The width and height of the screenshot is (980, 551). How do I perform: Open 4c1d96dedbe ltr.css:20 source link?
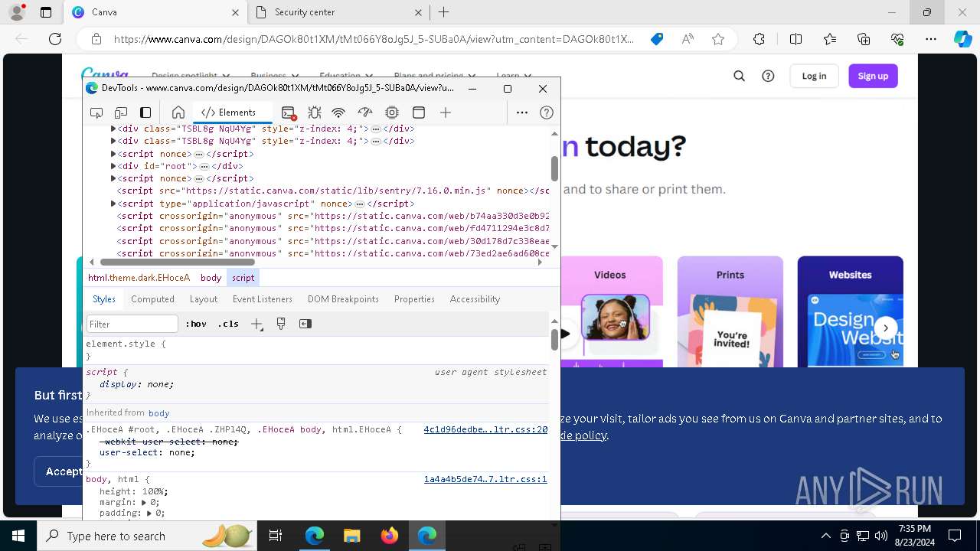(x=485, y=429)
